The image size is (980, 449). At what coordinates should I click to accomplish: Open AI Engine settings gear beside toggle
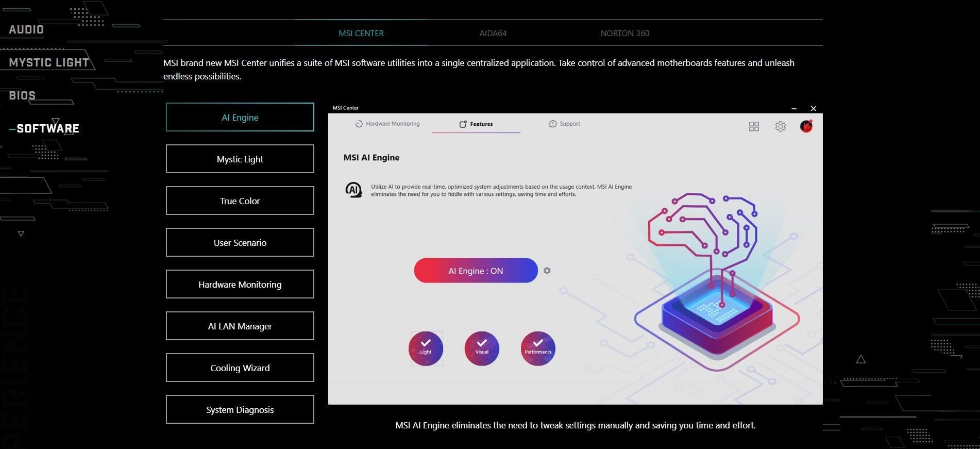(547, 271)
